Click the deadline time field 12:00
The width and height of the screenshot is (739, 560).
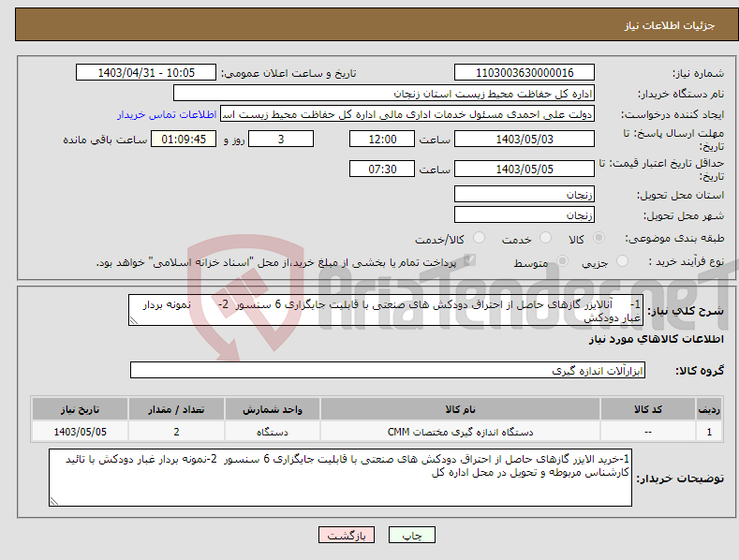tap(382, 139)
